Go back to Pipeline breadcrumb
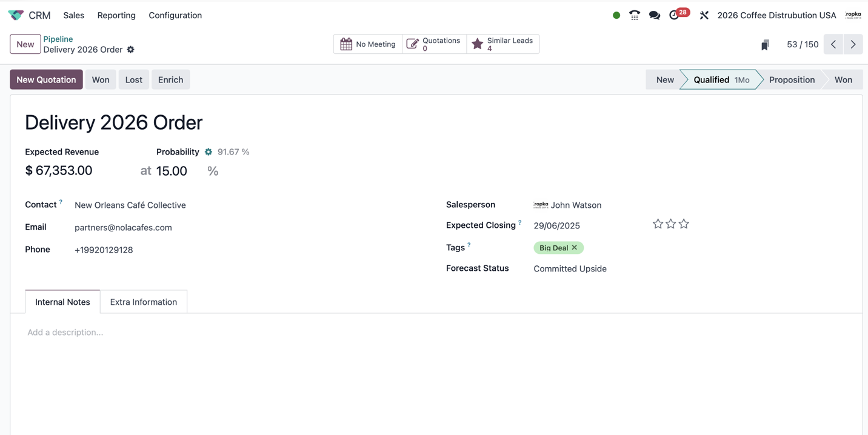This screenshot has width=868, height=435. pyautogui.click(x=58, y=39)
